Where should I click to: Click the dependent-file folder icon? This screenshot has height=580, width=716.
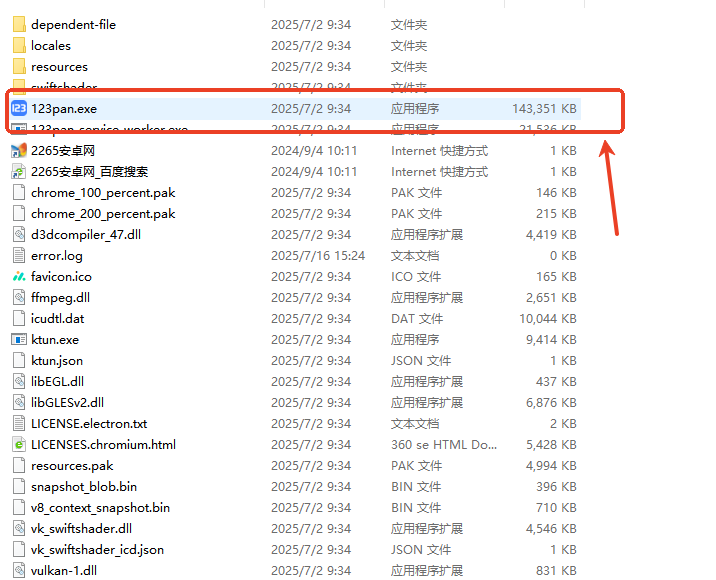19,25
